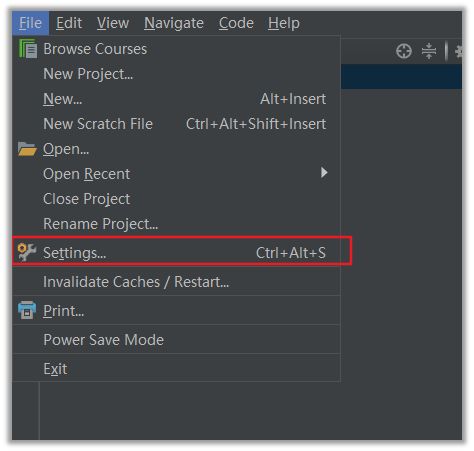Click the printer icon beside Print
The height and width of the screenshot is (451, 474).
pos(27,310)
